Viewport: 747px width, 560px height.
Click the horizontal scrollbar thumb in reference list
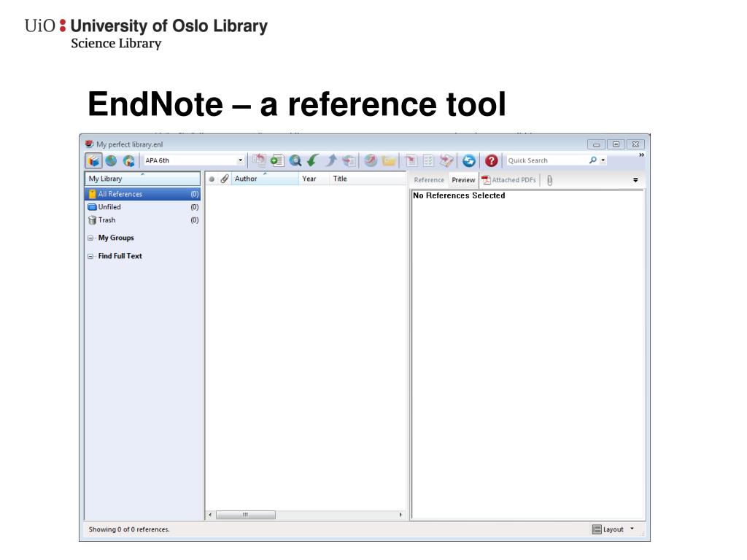246,515
